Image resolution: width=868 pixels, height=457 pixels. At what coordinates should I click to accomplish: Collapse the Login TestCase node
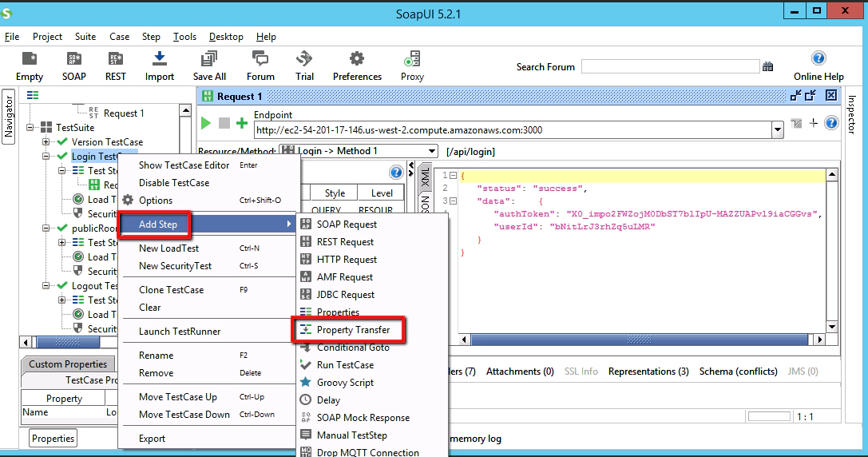tap(46, 157)
